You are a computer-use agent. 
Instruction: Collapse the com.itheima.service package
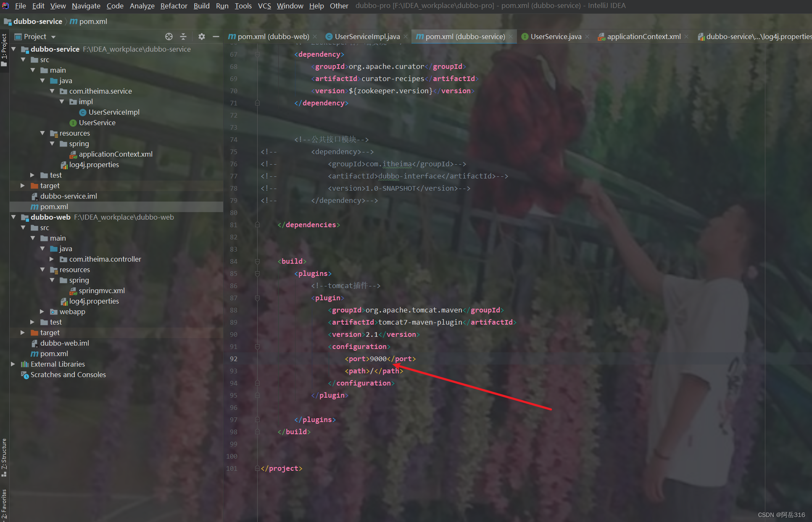[52, 91]
